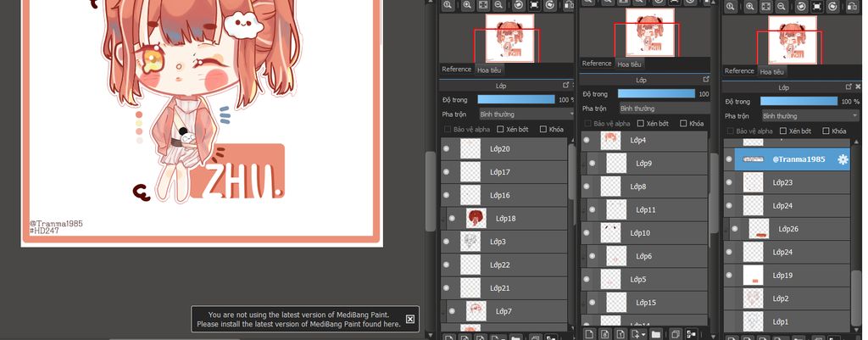The width and height of the screenshot is (868, 340).
Task: Select layer Lớp26
Action: pos(787,229)
